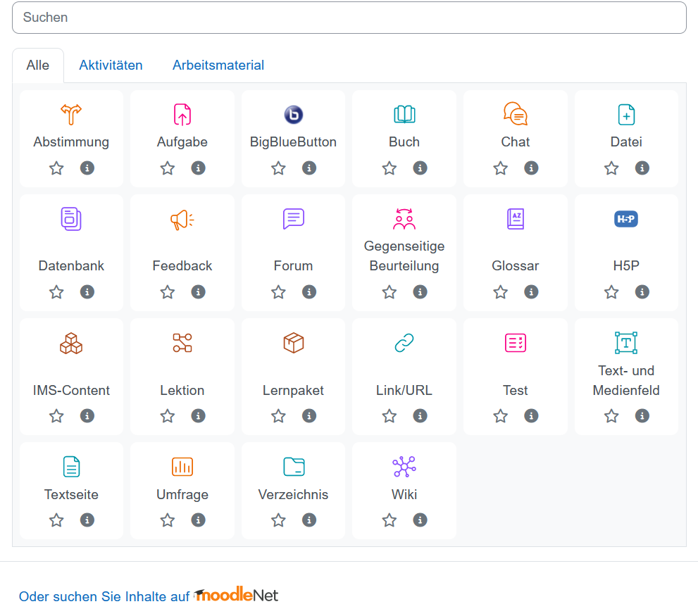Click the BigBlueButton label text

[x=293, y=142]
